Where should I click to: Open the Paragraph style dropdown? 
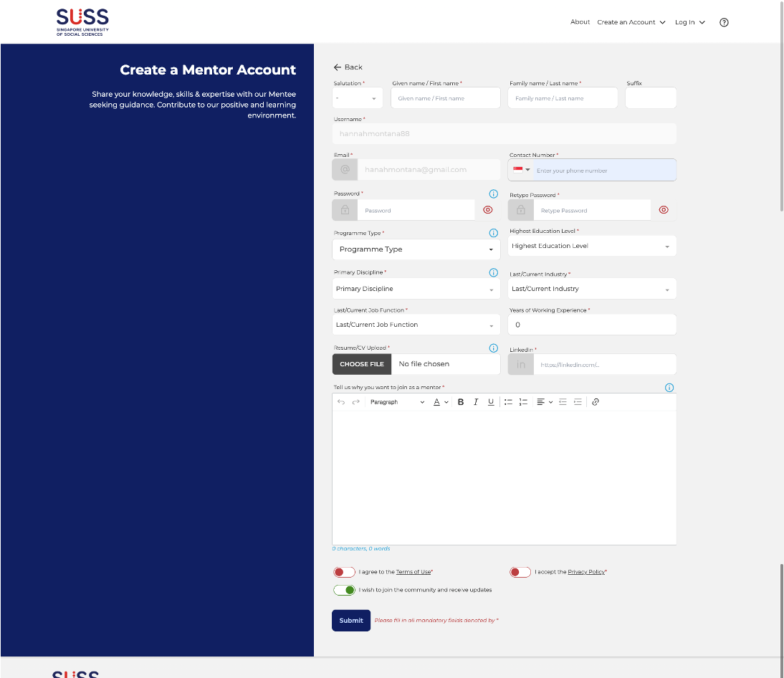pos(397,402)
